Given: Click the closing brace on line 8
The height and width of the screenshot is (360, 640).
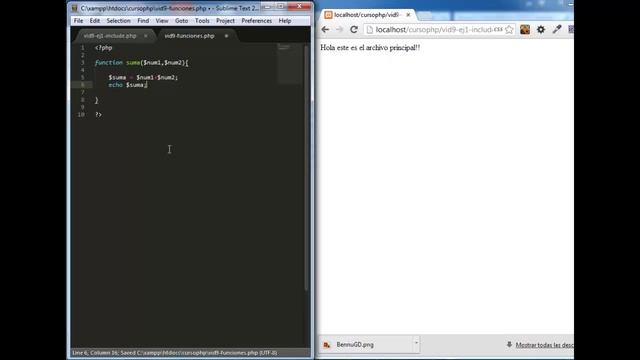Looking at the screenshot, I should coord(97,100).
